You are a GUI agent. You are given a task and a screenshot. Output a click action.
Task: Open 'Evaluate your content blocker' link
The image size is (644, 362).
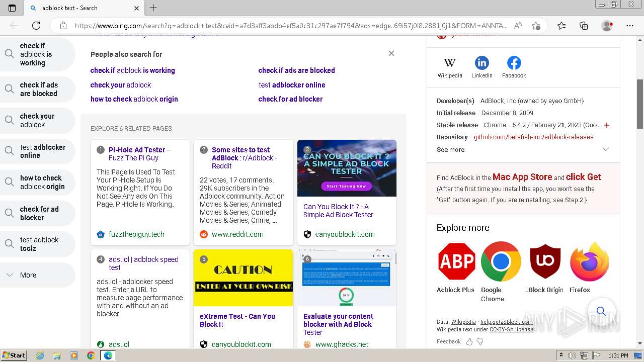(x=338, y=324)
